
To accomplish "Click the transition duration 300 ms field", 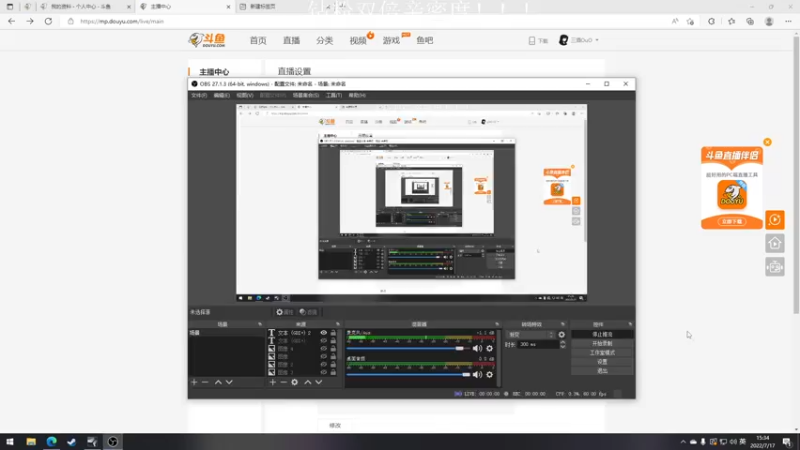I will pyautogui.click(x=538, y=345).
